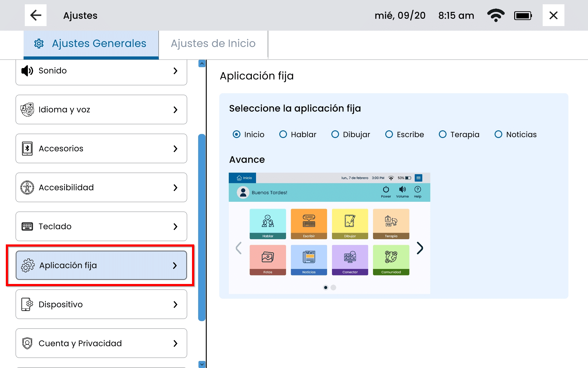Click scrollbar down arrow in settings list
Viewport: 588px width, 368px height.
(x=202, y=364)
